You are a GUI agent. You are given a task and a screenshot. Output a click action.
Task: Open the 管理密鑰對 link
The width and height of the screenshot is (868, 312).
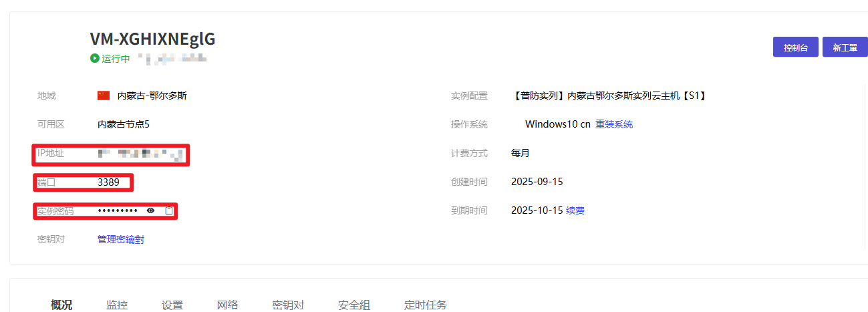[x=121, y=239]
